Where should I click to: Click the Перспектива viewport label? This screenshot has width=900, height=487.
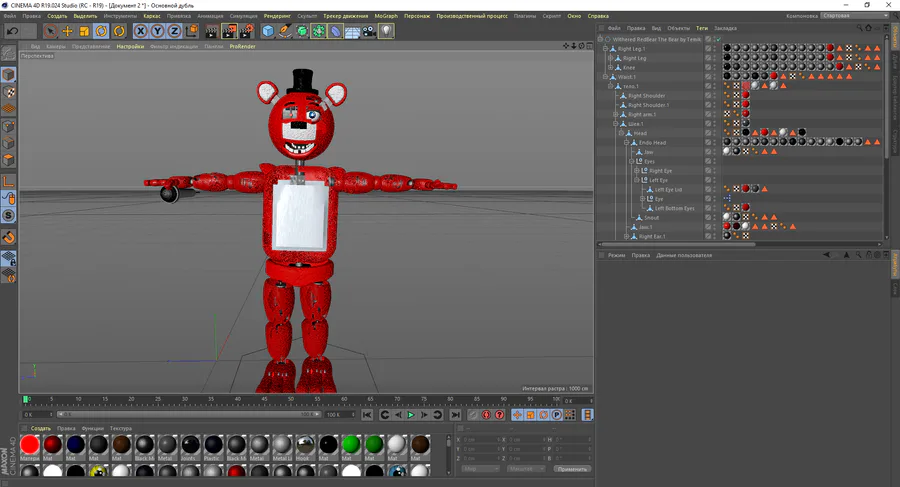[37, 56]
